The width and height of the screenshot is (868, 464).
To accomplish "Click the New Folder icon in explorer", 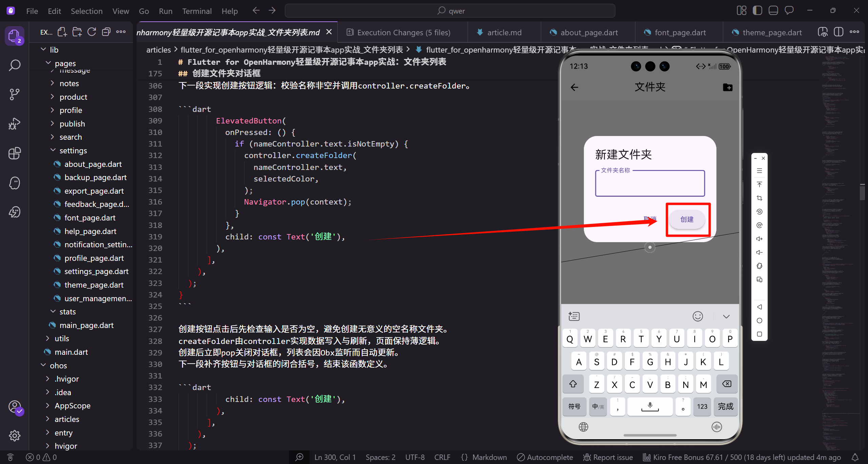I will tap(77, 32).
